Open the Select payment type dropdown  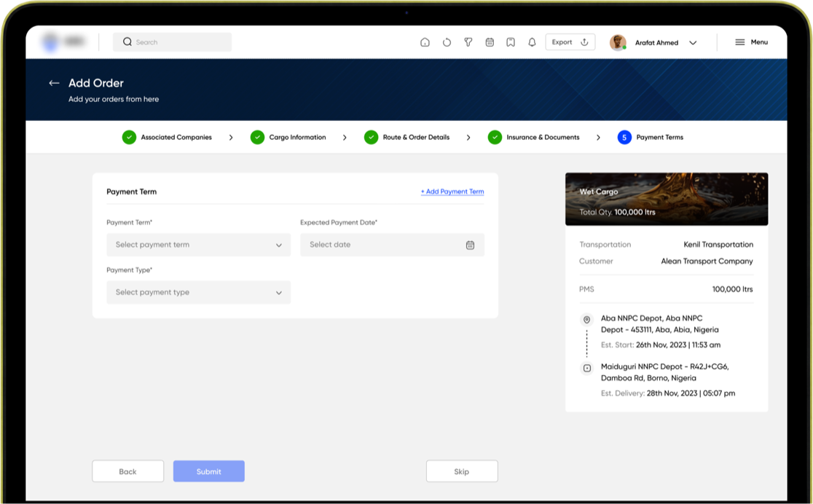199,293
